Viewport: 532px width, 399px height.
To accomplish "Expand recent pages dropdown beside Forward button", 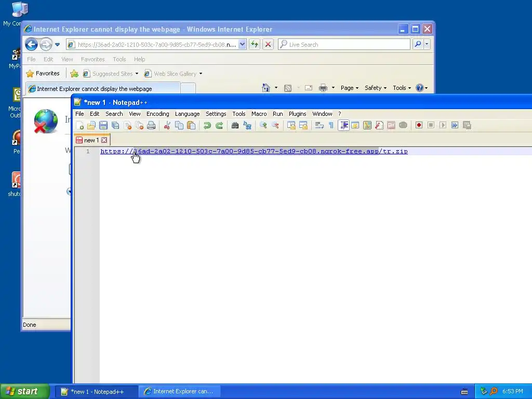I will [x=57, y=45].
